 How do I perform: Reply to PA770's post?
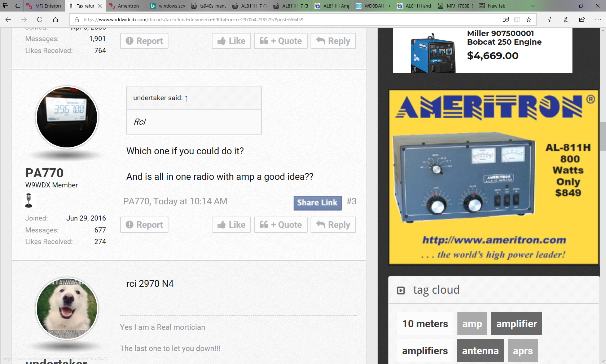coord(333,225)
